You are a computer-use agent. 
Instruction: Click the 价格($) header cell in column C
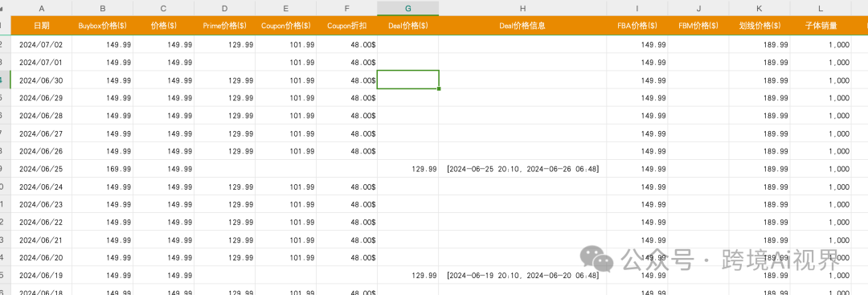pos(163,26)
